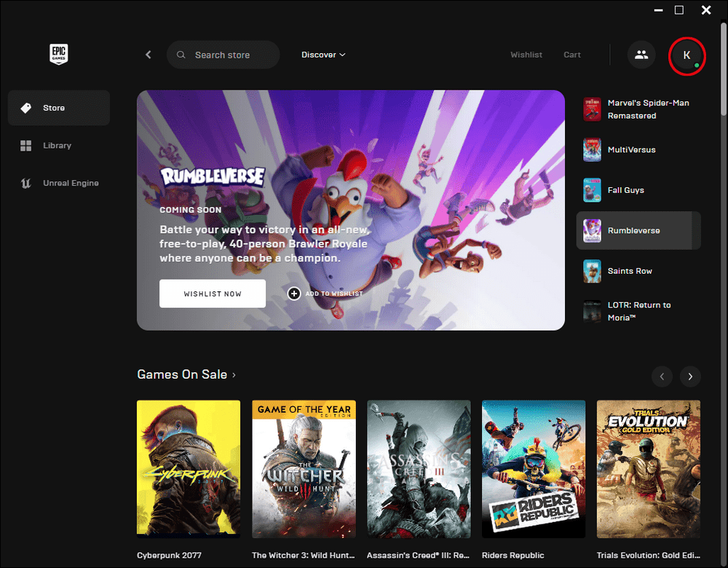Select Rumbleverse in the featured list
Viewport: 728px width, 568px height.
tap(638, 230)
